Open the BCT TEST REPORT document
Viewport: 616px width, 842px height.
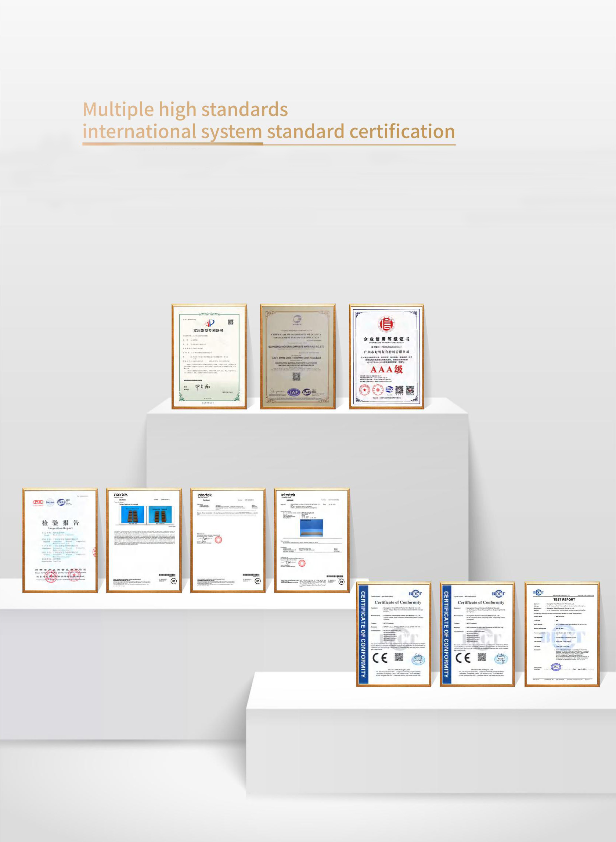[x=562, y=634]
